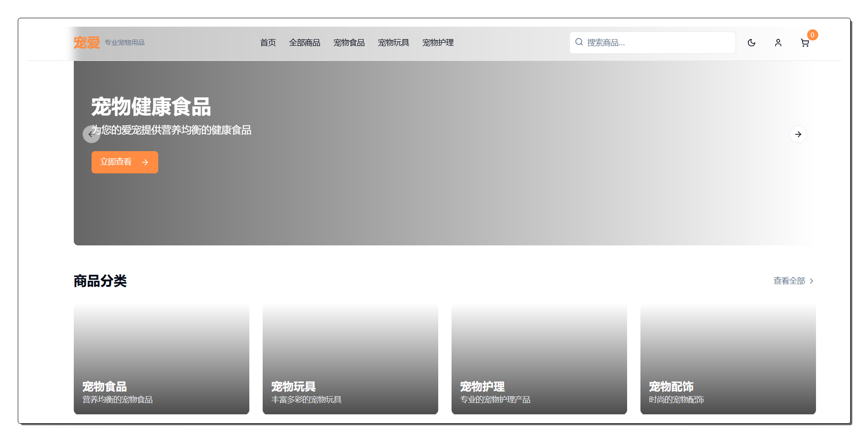Open the 宠物配饰 category card

[x=728, y=359]
